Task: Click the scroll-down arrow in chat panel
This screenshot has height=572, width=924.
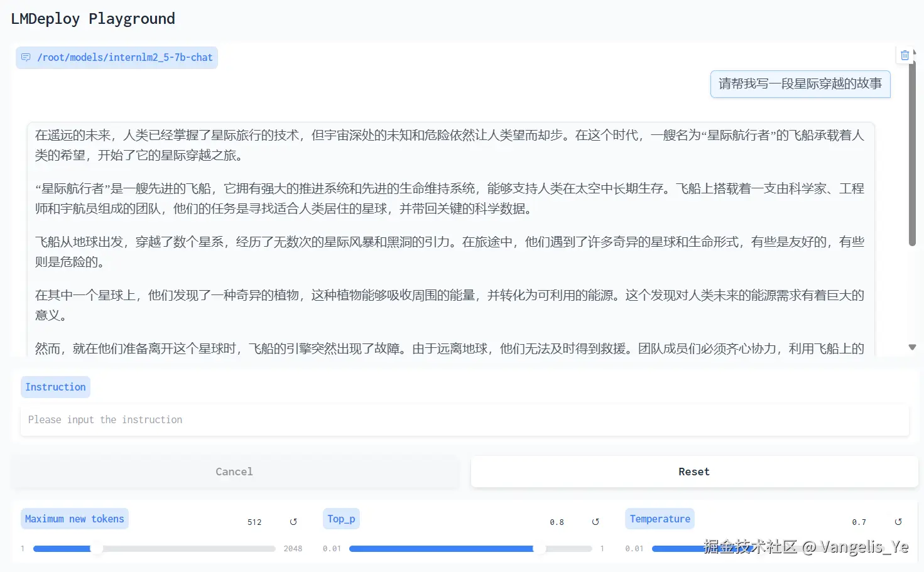Action: tap(912, 347)
